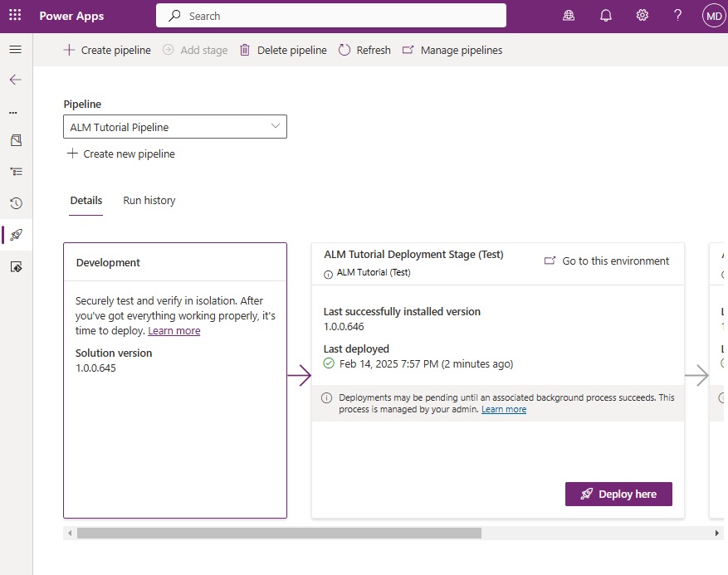
Task: Click the plus icon of Create pipeline
Action: point(69,50)
